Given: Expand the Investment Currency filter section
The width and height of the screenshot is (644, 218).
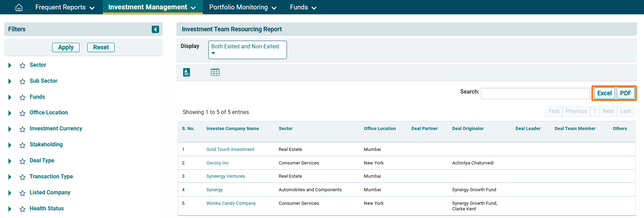Looking at the screenshot, I should click(x=10, y=129).
